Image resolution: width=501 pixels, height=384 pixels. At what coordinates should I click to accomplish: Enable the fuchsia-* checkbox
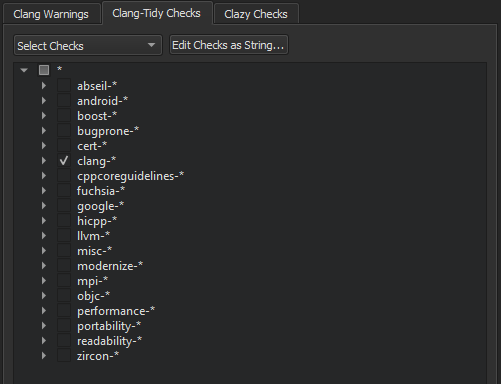pos(64,191)
